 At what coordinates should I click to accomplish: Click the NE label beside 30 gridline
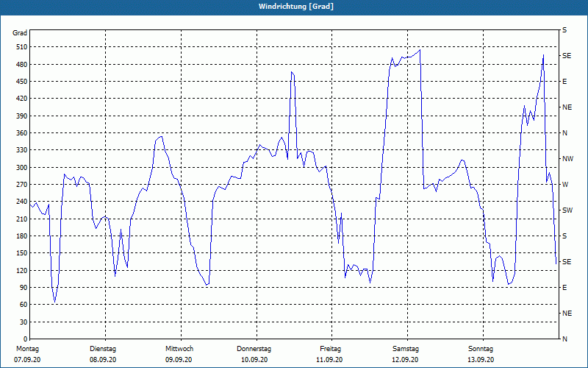point(567,314)
